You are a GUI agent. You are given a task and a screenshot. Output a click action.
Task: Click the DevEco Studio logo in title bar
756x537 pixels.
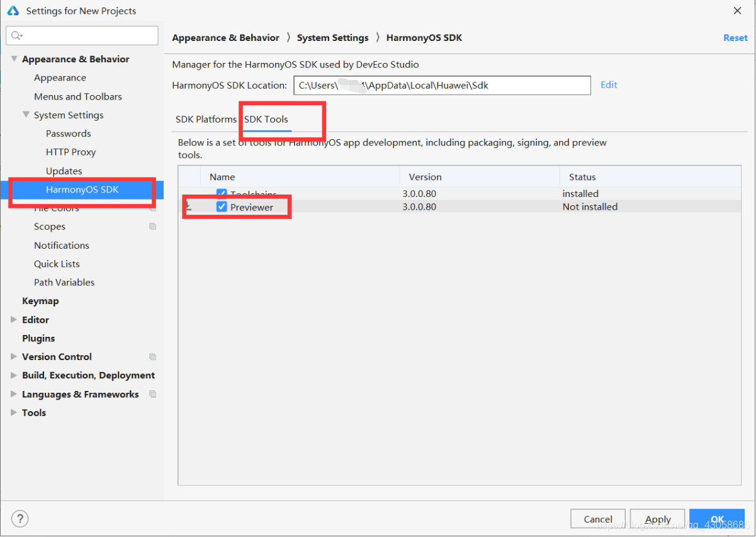[13, 11]
